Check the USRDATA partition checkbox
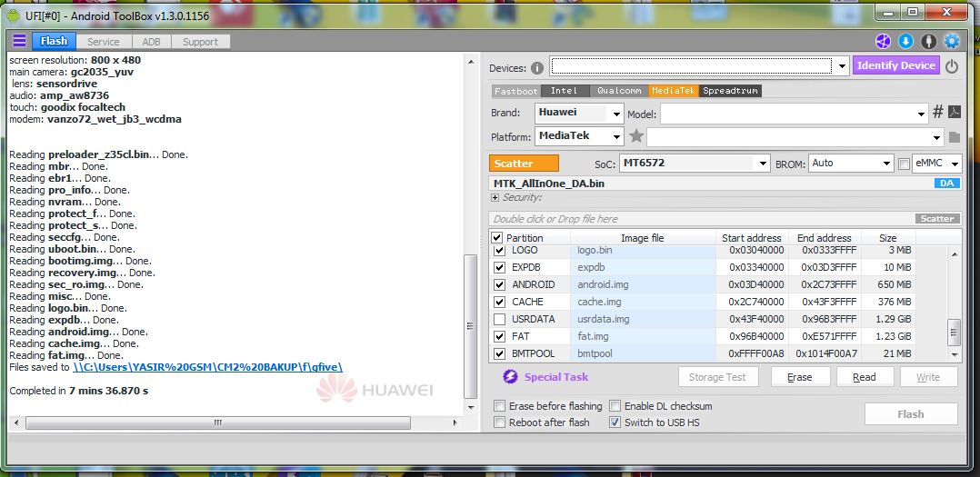Screen dimensions: 980x477 click(x=499, y=319)
